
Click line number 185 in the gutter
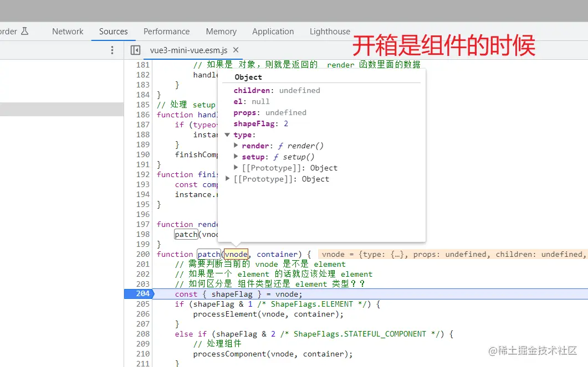(143, 105)
